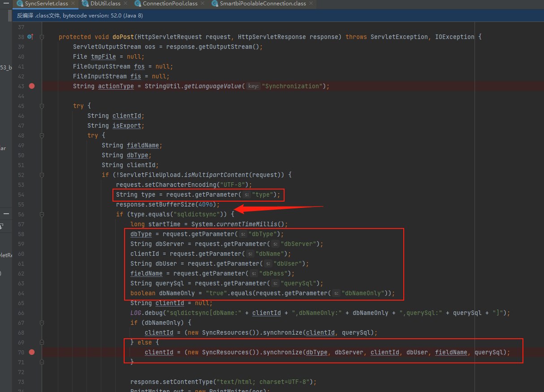
Task: Fold the outer try block at line 45
Action: (42, 106)
